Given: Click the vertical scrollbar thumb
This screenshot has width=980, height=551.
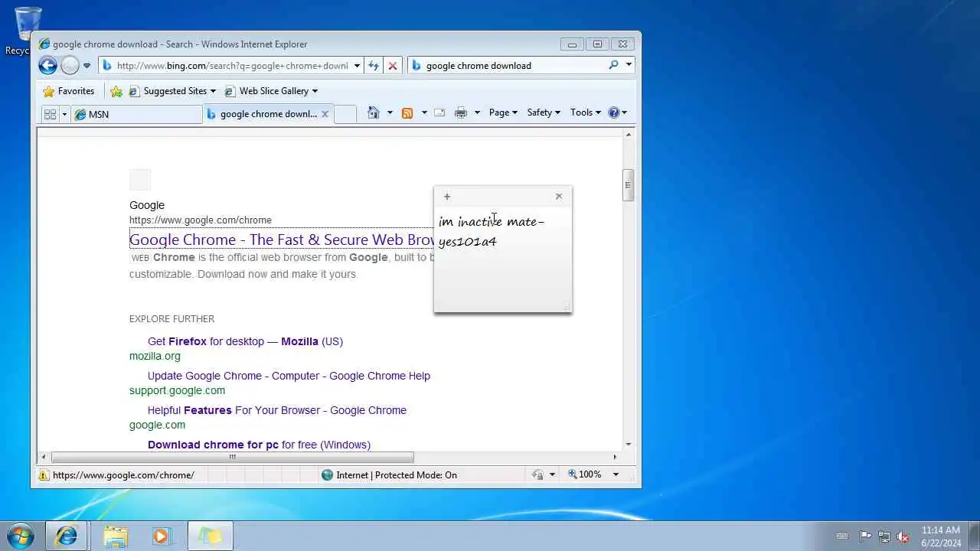Looking at the screenshot, I should pyautogui.click(x=628, y=185).
